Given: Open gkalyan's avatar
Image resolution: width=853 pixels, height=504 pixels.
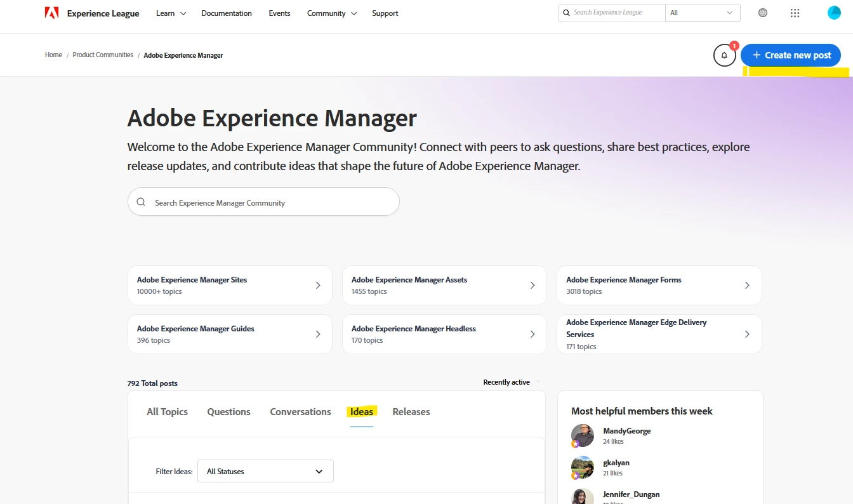Looking at the screenshot, I should [582, 467].
